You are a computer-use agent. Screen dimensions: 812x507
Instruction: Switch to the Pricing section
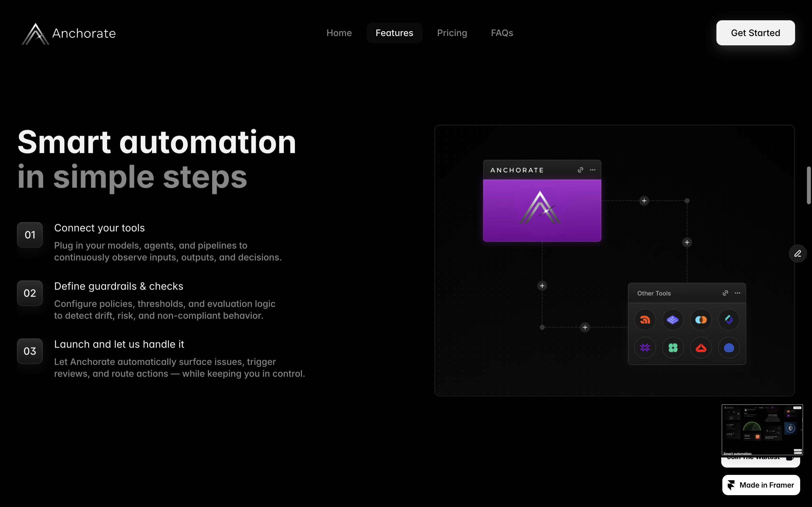point(452,32)
